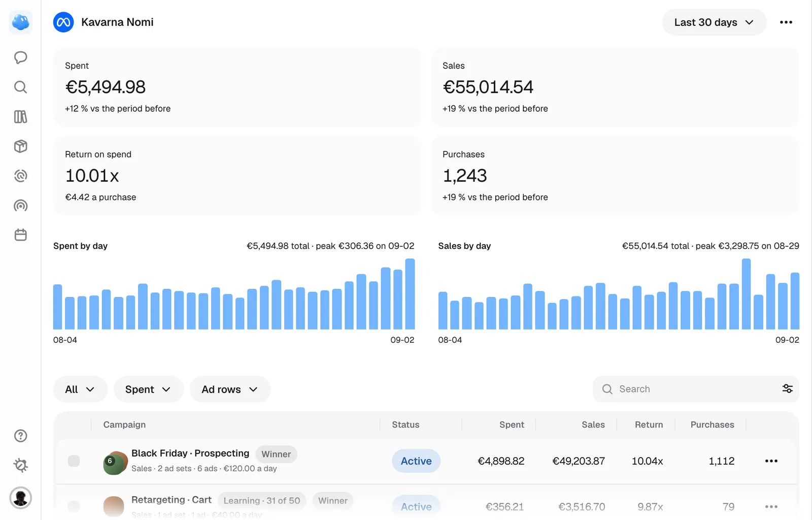Open the Ad rows dropdown
The height and width of the screenshot is (520, 812).
tap(230, 389)
